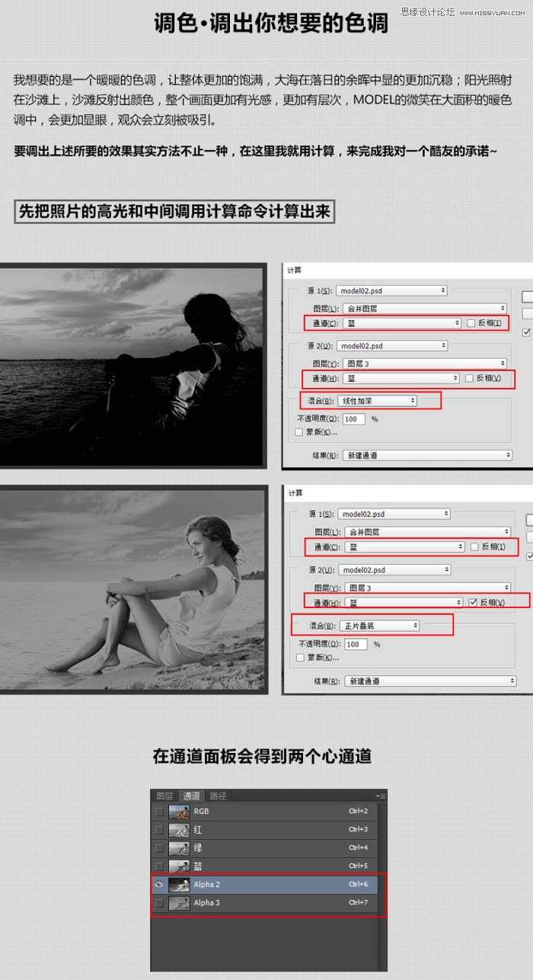
Task: Click opacity field in the 正片叠底 dialog
Action: (x=355, y=644)
